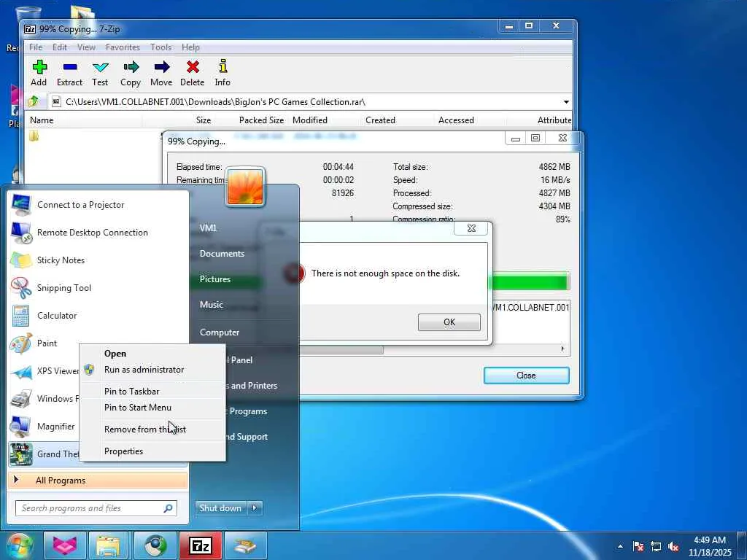Image resolution: width=747 pixels, height=560 pixels.
Task: Sort by the Name column header
Action: point(85,120)
